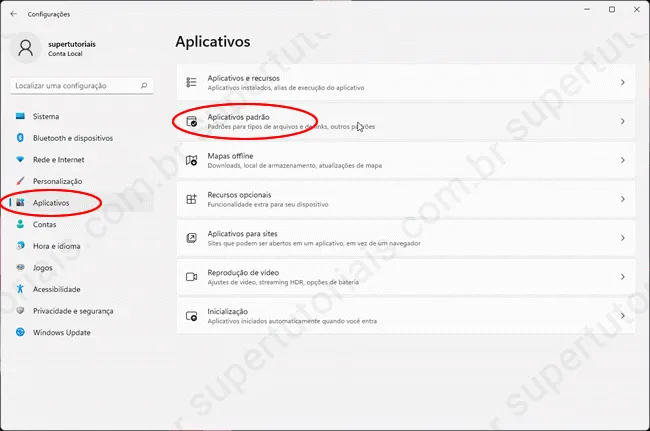Expand Aplicativos para sites chevron
Screen dimensions: 650x431
[x=623, y=238]
